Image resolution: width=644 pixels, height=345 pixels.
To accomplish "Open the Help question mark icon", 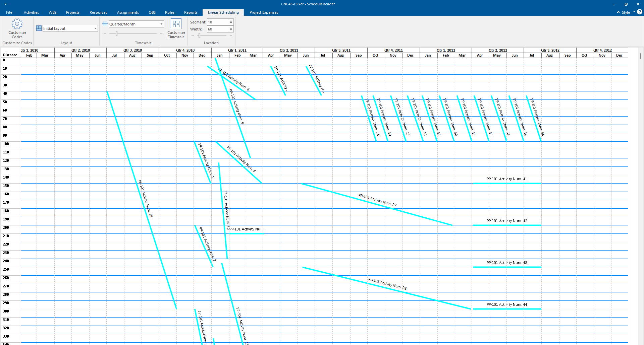I will 640,12.
